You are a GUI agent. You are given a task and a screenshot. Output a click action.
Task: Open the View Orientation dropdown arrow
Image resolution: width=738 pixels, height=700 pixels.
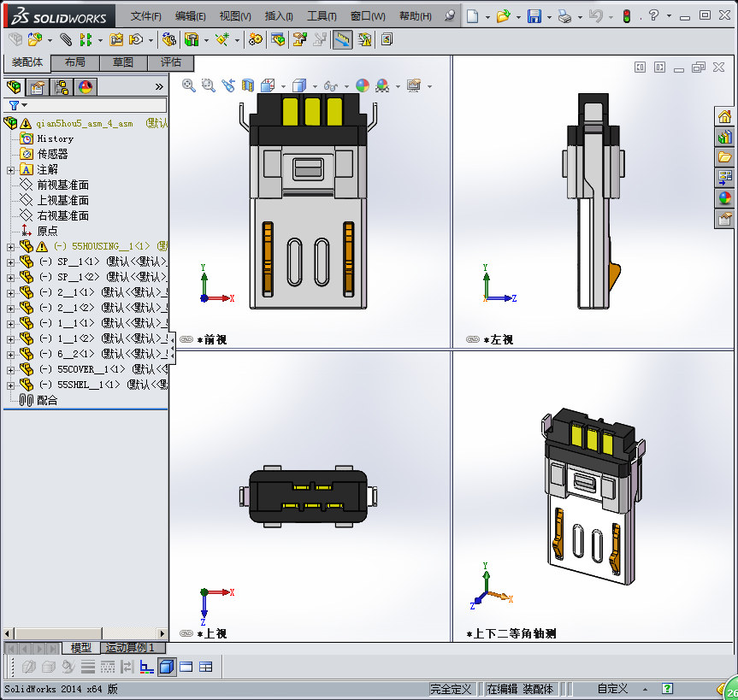283,86
